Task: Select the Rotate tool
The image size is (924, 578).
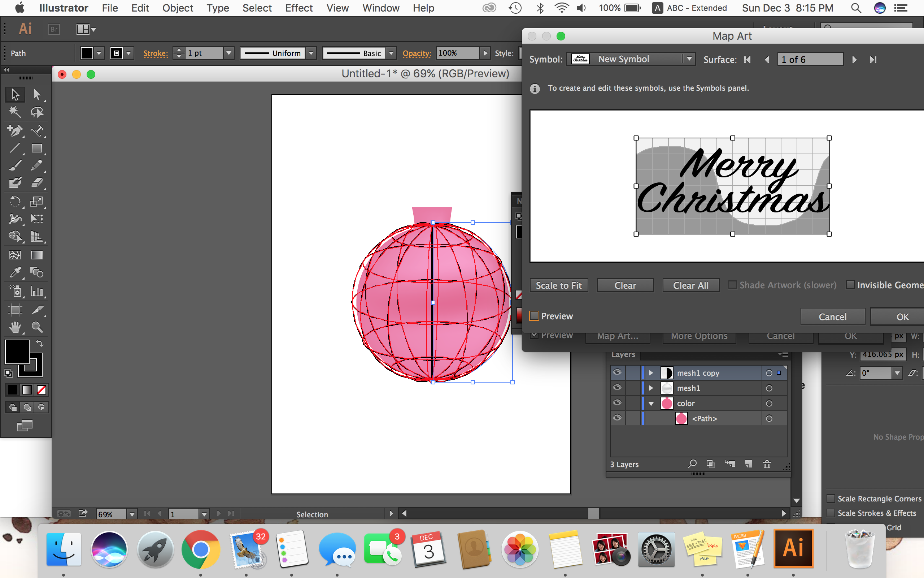Action: [x=15, y=201]
